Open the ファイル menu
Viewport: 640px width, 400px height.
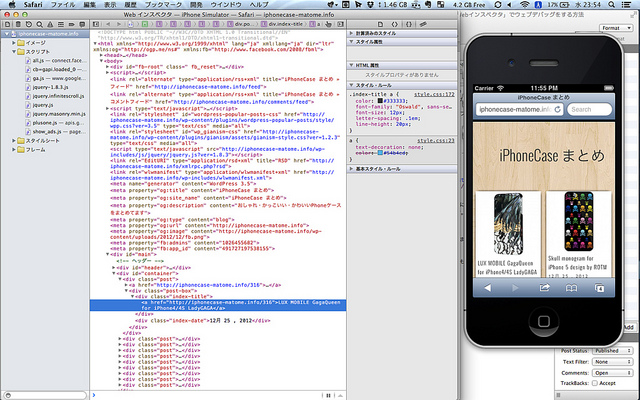(x=62, y=5)
